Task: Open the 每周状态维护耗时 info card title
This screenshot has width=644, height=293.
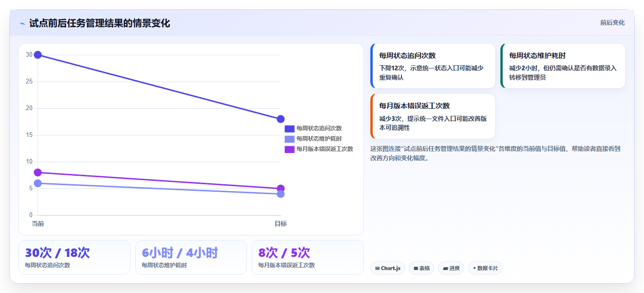Action: click(537, 56)
